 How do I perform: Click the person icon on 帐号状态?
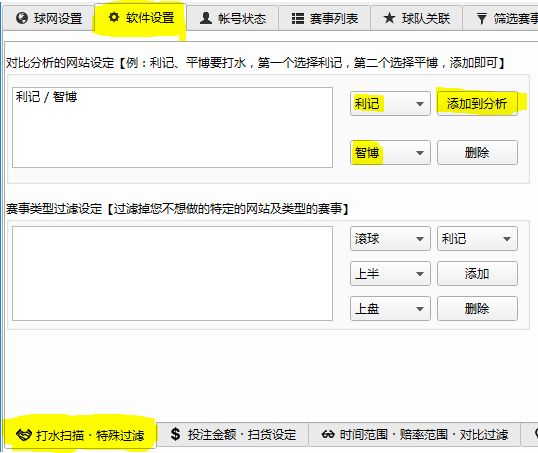206,18
